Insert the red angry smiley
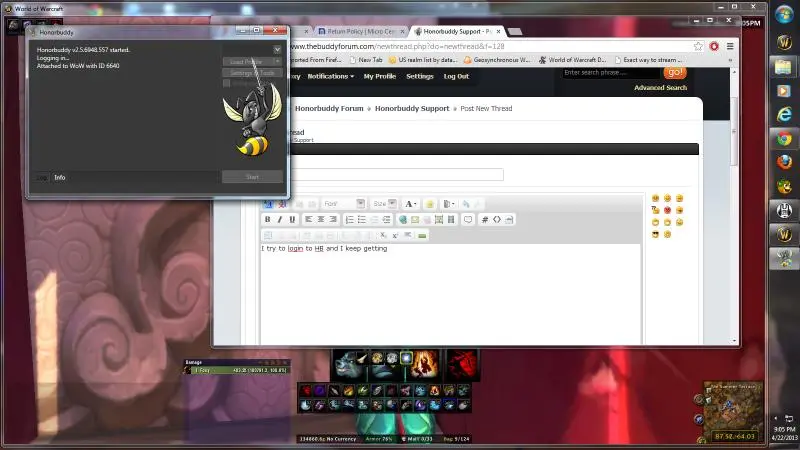The width and height of the screenshot is (800, 450). pyautogui.click(x=667, y=210)
